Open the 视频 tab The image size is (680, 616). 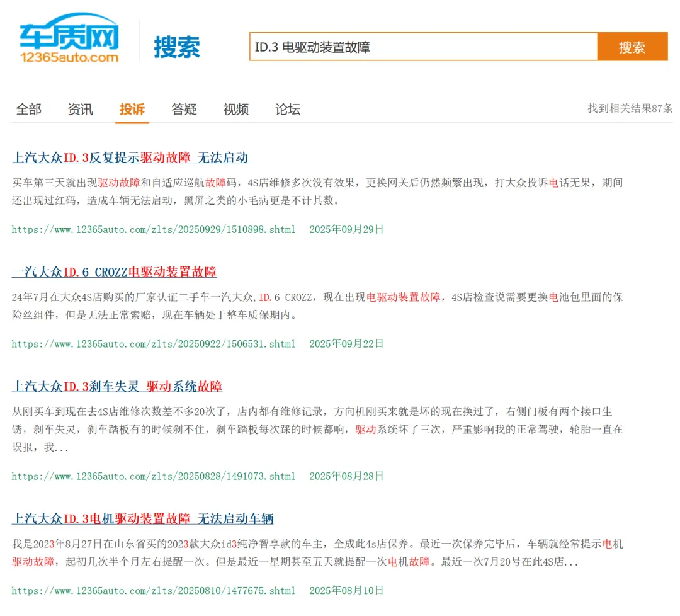coord(236,110)
